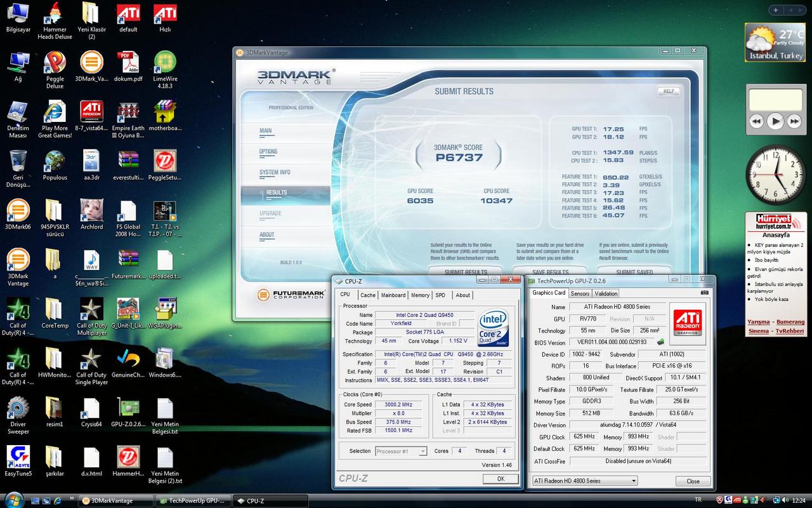
Task: Switch to the SPD tab in CPU-Z
Action: pyautogui.click(x=440, y=295)
